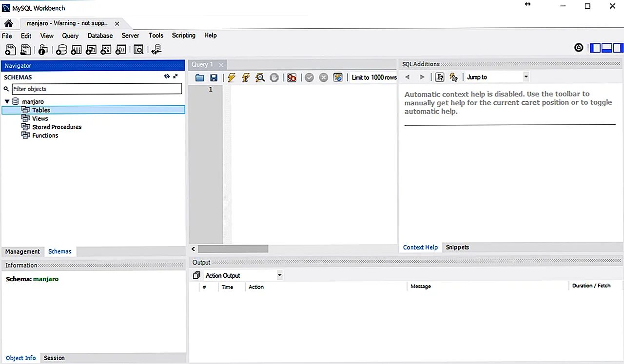624x364 pixels.
Task: Go forward in SQL Additions help
Action: click(x=422, y=77)
